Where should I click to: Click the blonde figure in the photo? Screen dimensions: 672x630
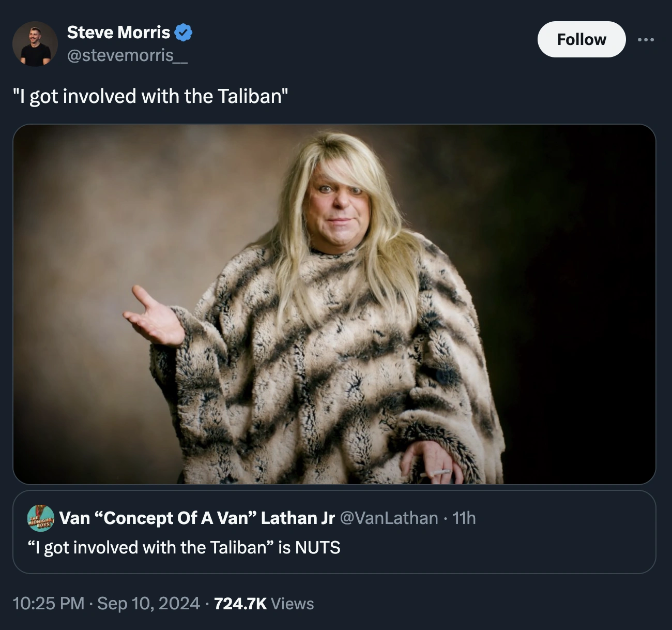331,310
